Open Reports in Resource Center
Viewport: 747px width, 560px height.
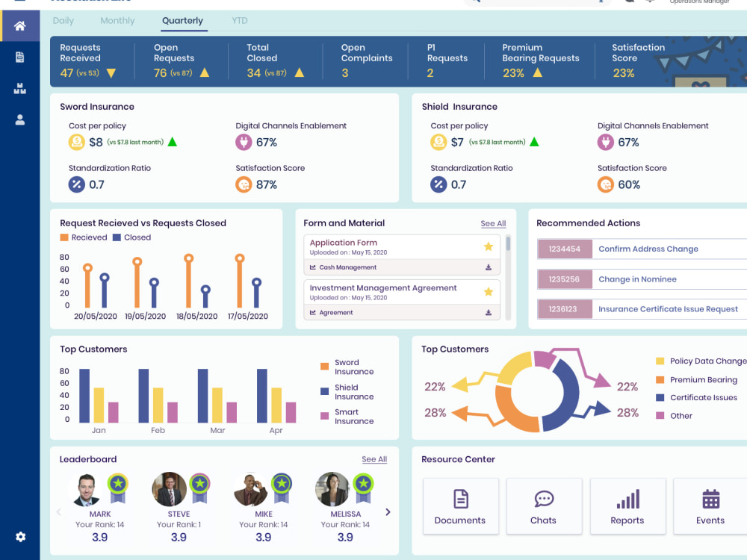(627, 505)
